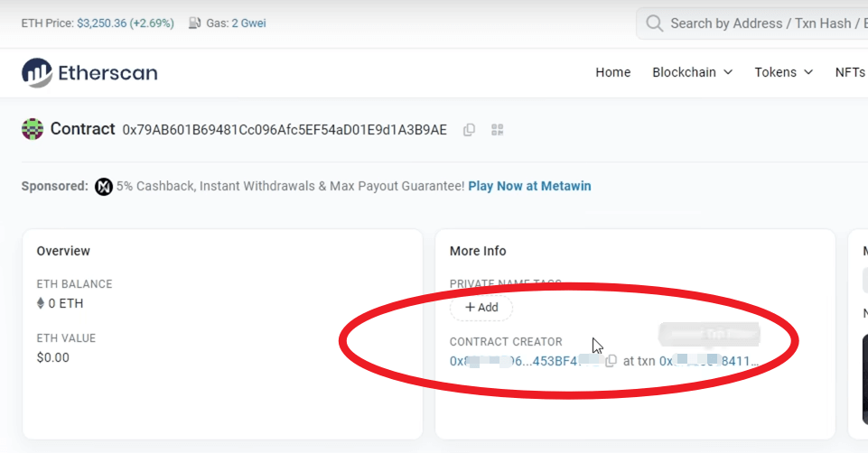Open the ETH price $3,250.36 link

click(126, 23)
